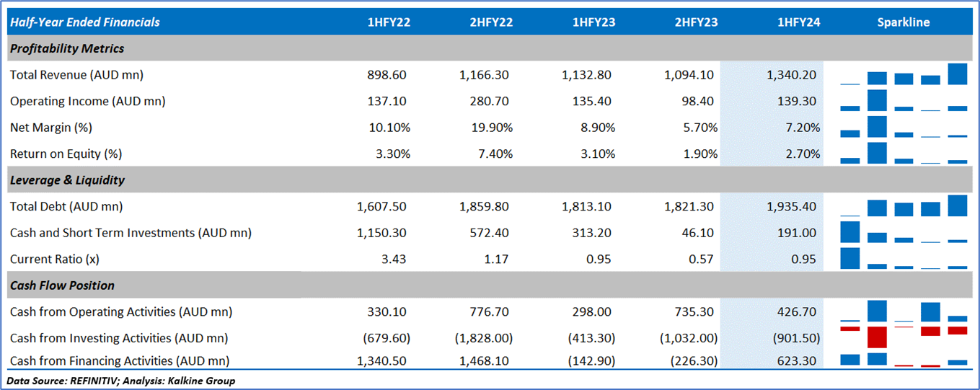Select the Return on Equity (%) label
The height and width of the screenshot is (390, 980).
[x=66, y=154]
